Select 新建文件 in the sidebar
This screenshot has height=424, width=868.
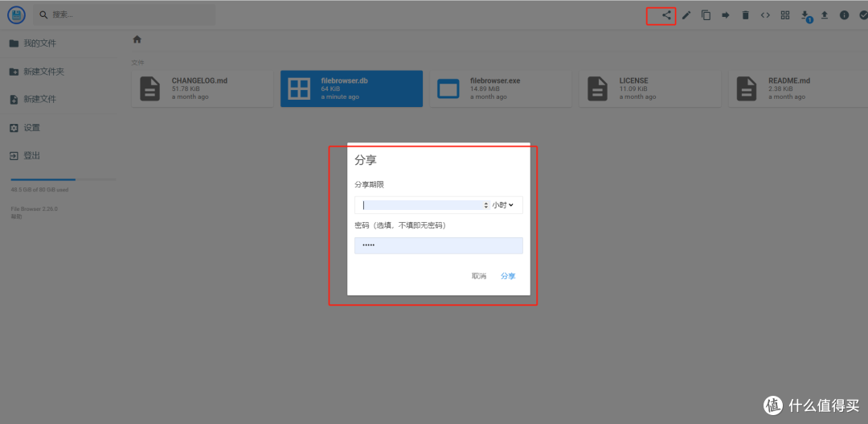pyautogui.click(x=58, y=99)
